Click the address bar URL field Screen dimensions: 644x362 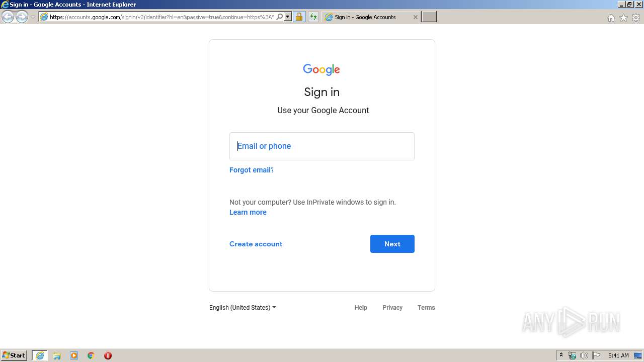tap(162, 17)
